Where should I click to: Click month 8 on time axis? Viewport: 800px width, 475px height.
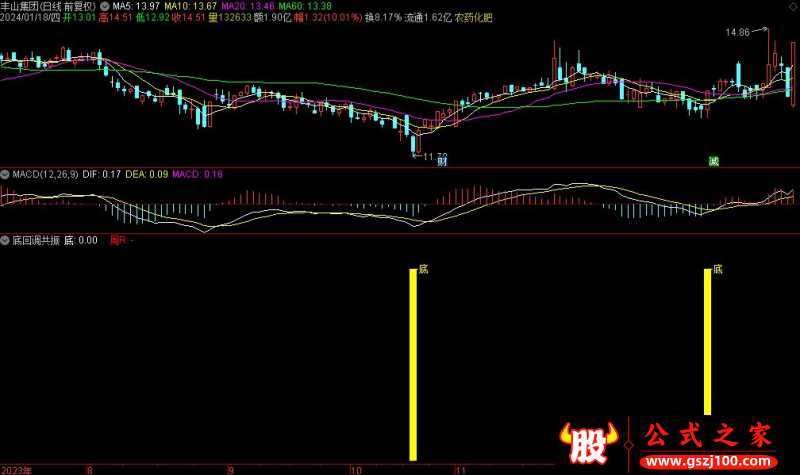point(90,470)
